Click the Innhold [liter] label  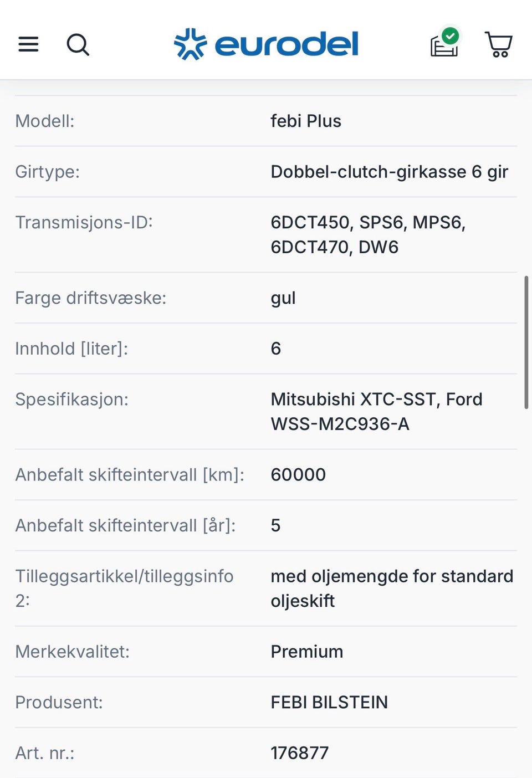pos(71,349)
